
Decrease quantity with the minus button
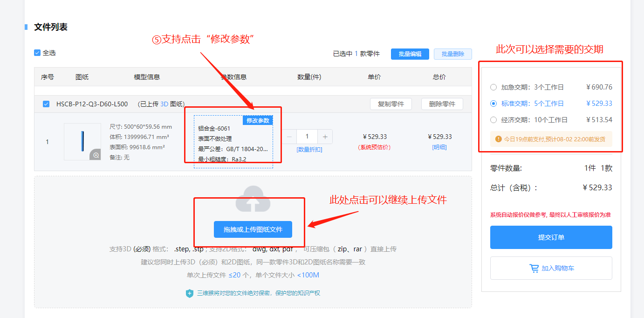coord(289,137)
